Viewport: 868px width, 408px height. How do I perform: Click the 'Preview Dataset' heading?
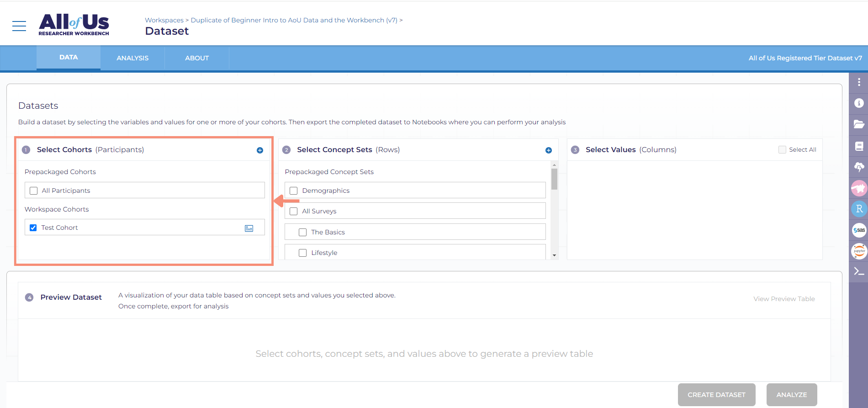[x=71, y=297]
